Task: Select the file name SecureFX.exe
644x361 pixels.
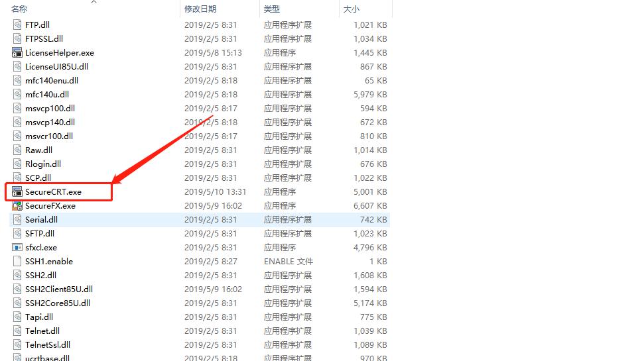Action: 50,205
